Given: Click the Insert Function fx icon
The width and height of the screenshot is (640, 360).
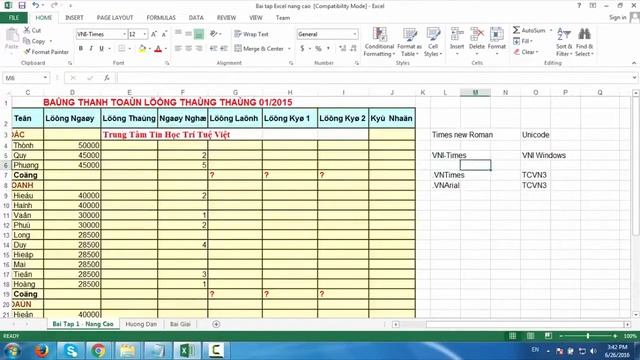Looking at the screenshot, I should click(x=107, y=78).
